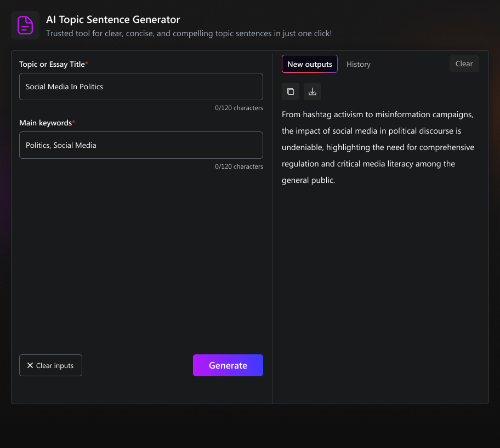Select the New outputs tab
Screen dimensions: 500x448
tap(310, 64)
